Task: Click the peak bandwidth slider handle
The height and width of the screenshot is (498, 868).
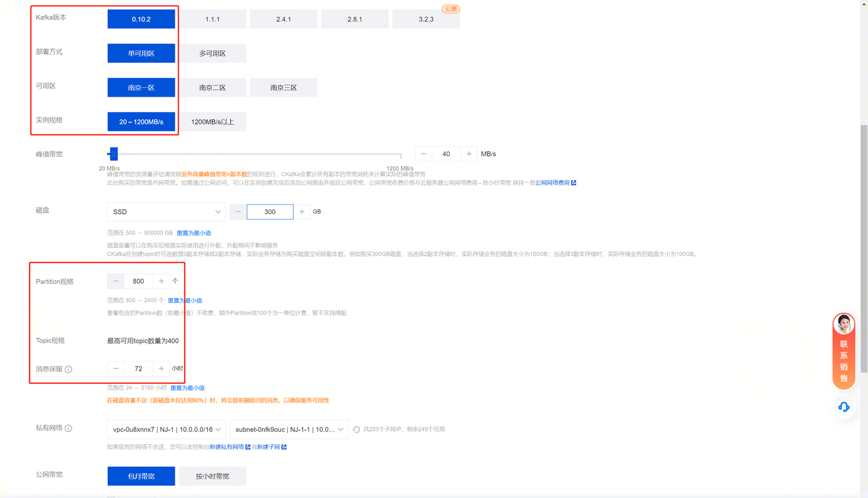Action: pyautogui.click(x=113, y=154)
